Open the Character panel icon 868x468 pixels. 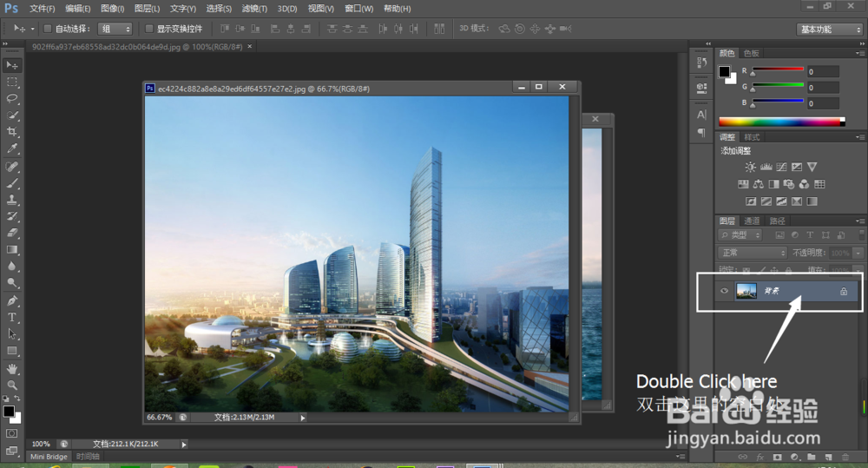pyautogui.click(x=701, y=115)
